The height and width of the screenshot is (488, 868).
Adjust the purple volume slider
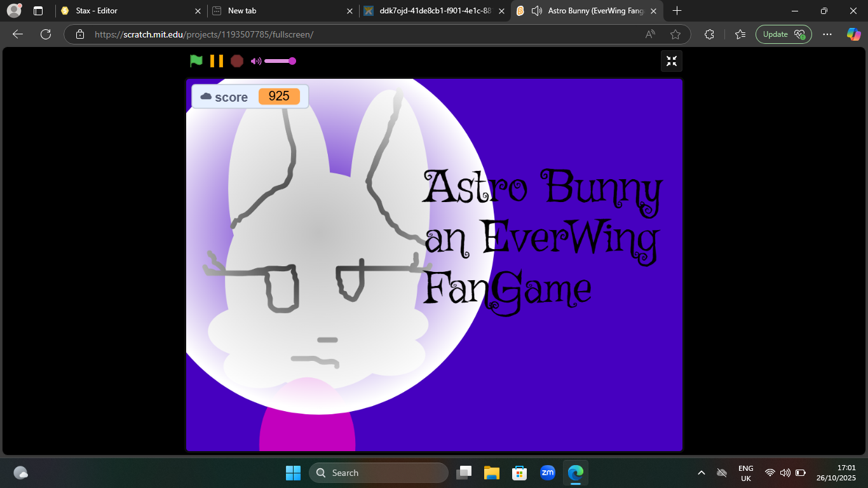(x=280, y=61)
